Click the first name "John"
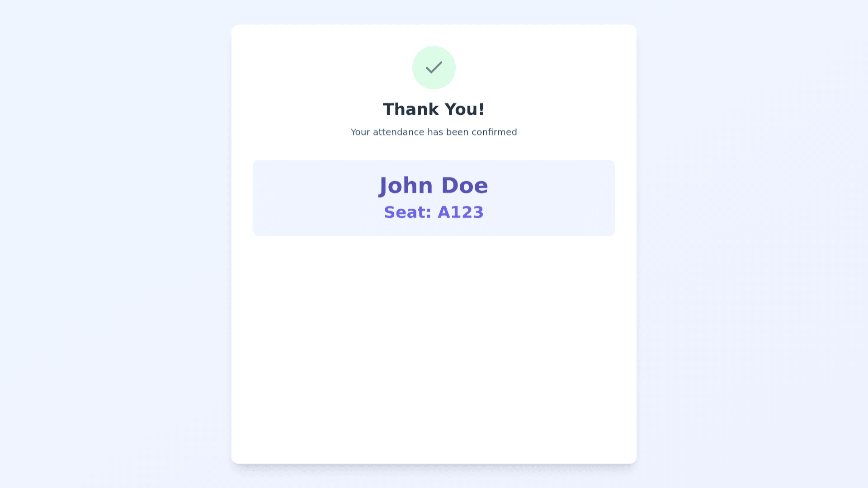The image size is (868, 488). (406, 186)
